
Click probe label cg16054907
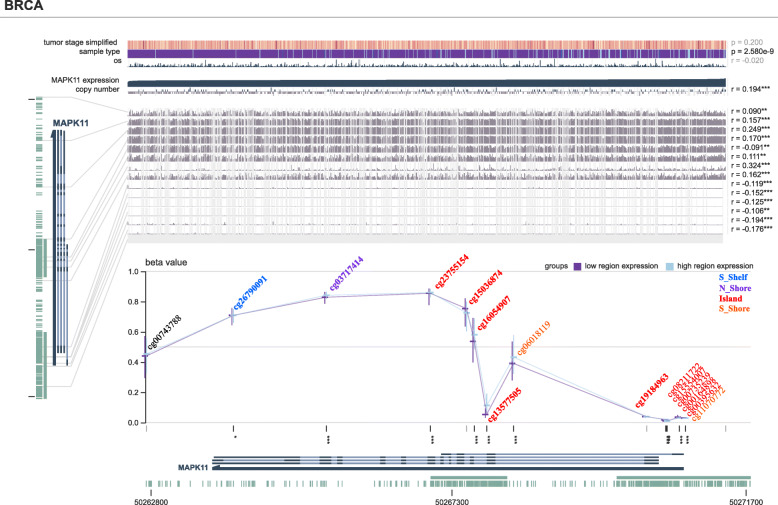pos(494,313)
